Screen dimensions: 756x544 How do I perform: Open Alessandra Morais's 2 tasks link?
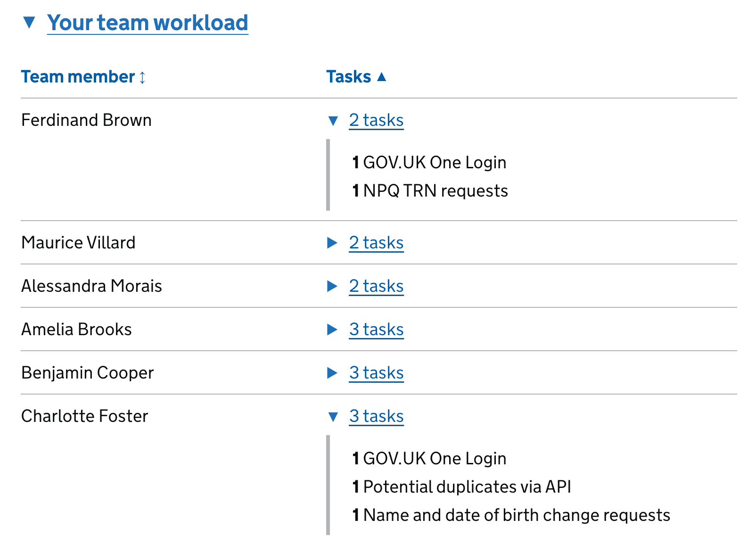point(376,286)
